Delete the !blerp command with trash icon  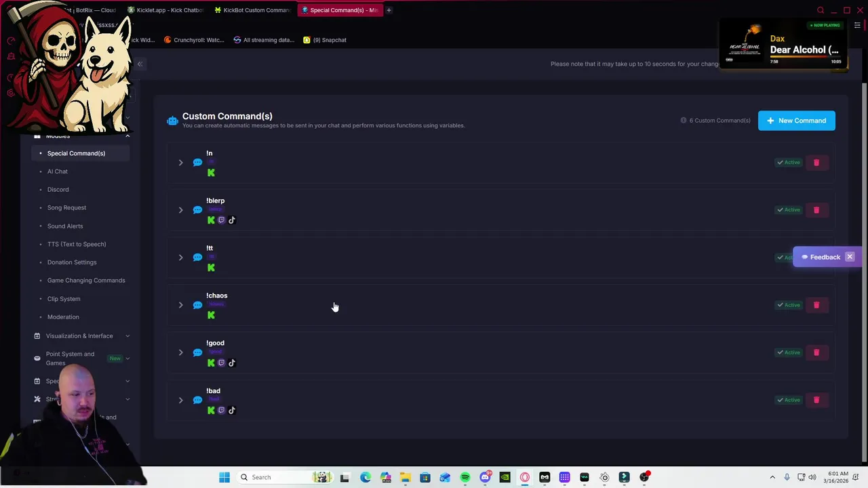[816, 210]
